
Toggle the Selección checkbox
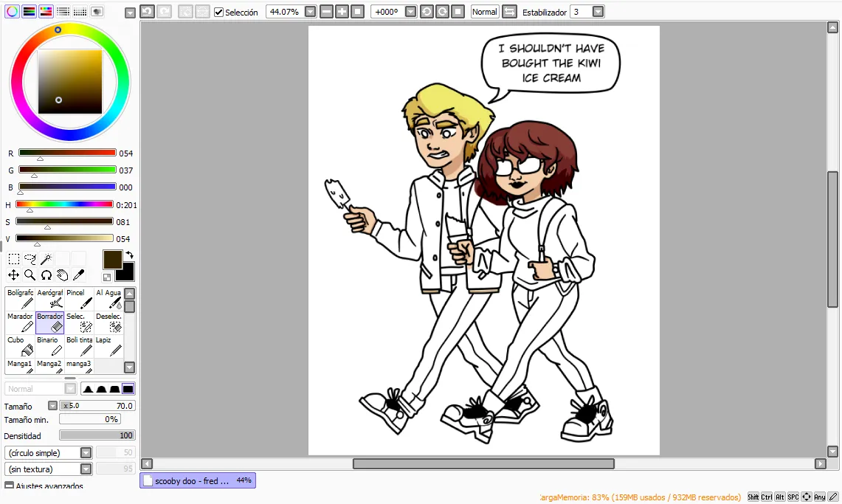coord(218,12)
